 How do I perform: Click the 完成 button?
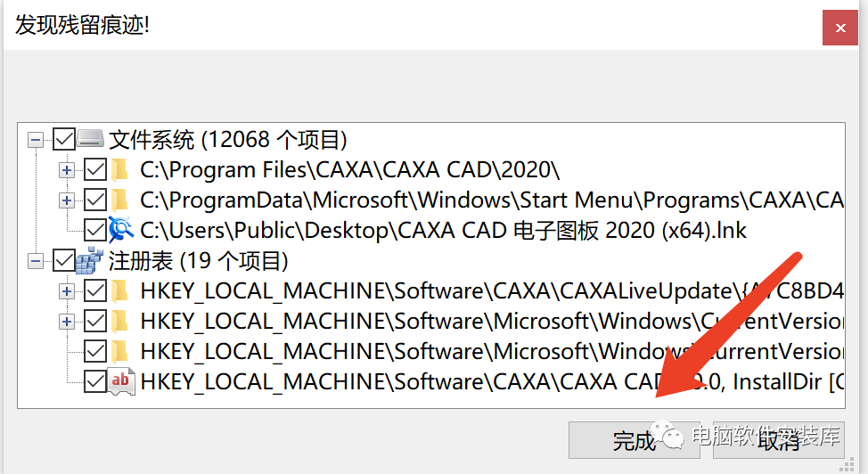[634, 440]
